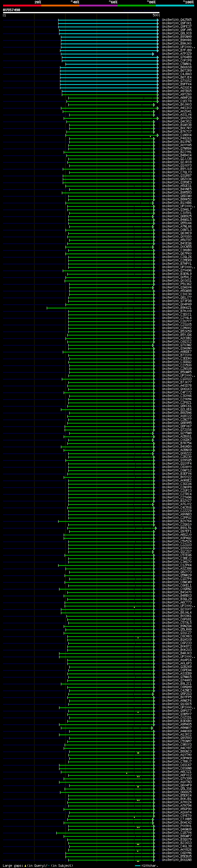Select UniRef100_B5IK59 label
Screen dimensions: 197x868
pyautogui.click(x=176, y=332)
